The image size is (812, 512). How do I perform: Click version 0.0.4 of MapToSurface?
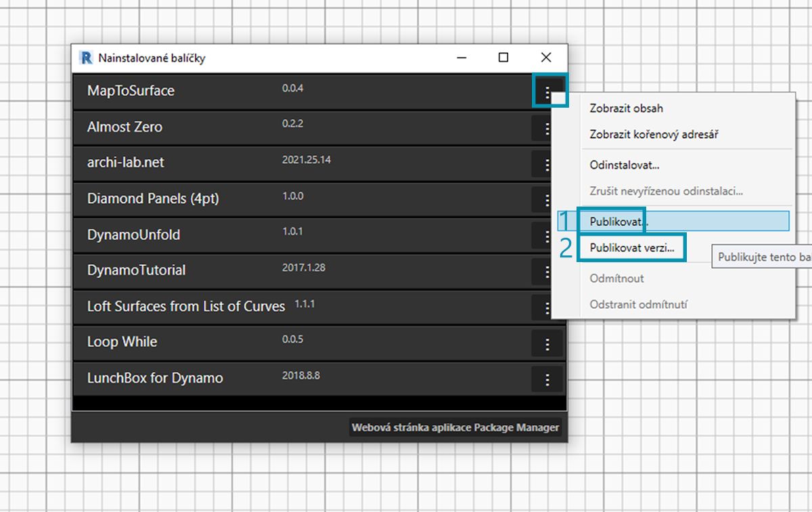coord(292,88)
